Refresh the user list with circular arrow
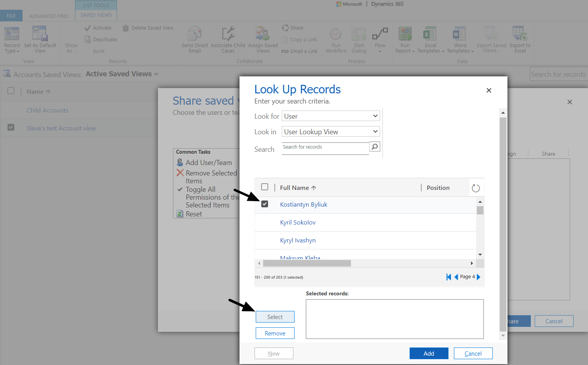The height and width of the screenshot is (365, 588). pos(476,188)
